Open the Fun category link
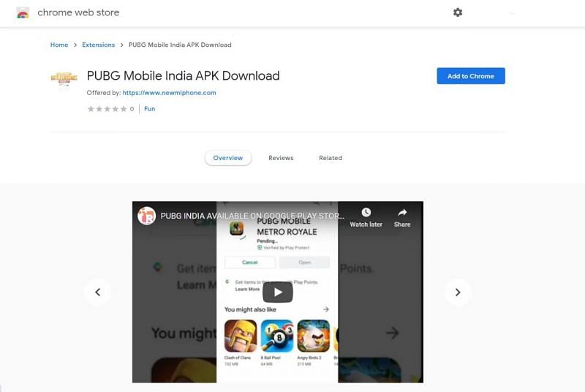 pyautogui.click(x=150, y=109)
